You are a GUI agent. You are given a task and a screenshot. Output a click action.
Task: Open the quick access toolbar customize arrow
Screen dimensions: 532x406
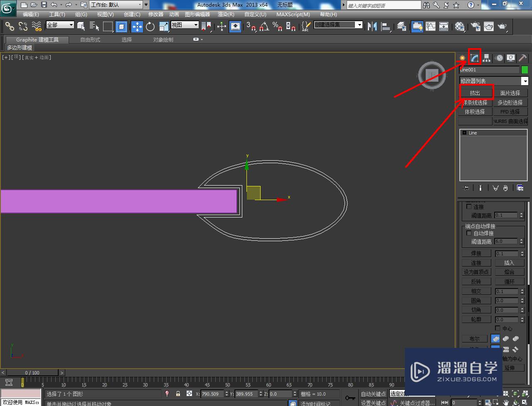(x=146, y=5)
